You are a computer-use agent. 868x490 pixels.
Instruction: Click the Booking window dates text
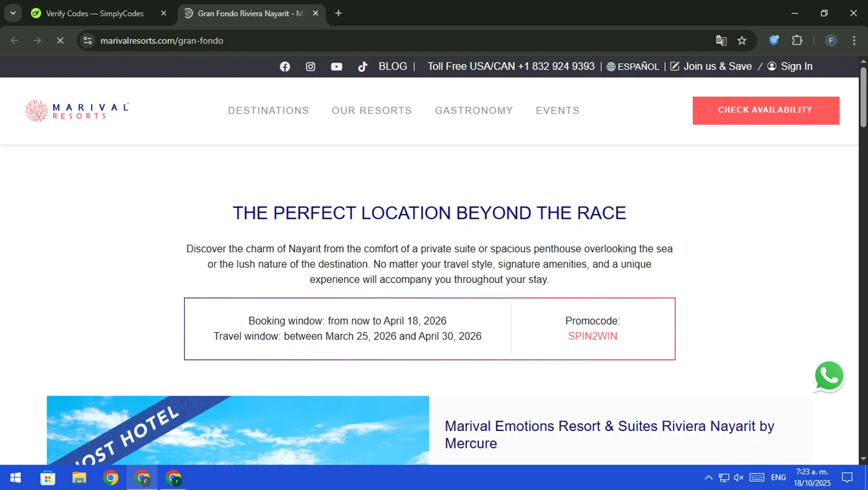(347, 321)
